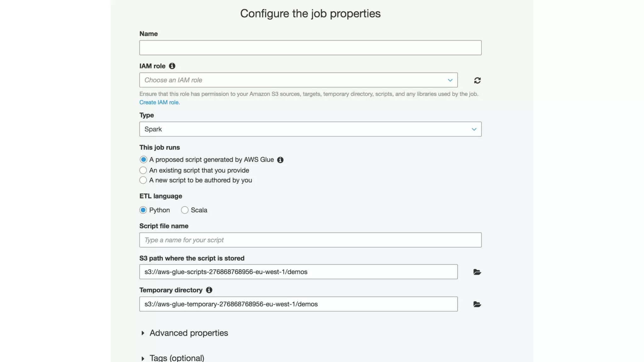Viewport: 644px width, 362px height.
Task: Open the Choose an IAM role dropdown
Action: pos(298,80)
